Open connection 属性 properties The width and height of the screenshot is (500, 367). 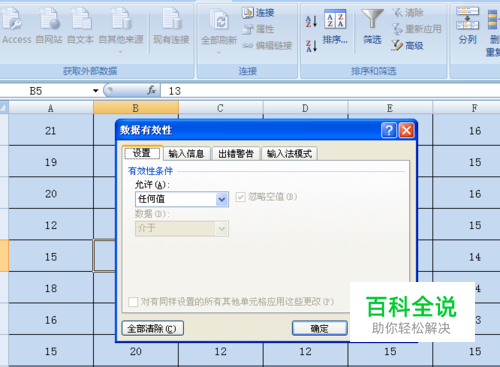tap(258, 29)
